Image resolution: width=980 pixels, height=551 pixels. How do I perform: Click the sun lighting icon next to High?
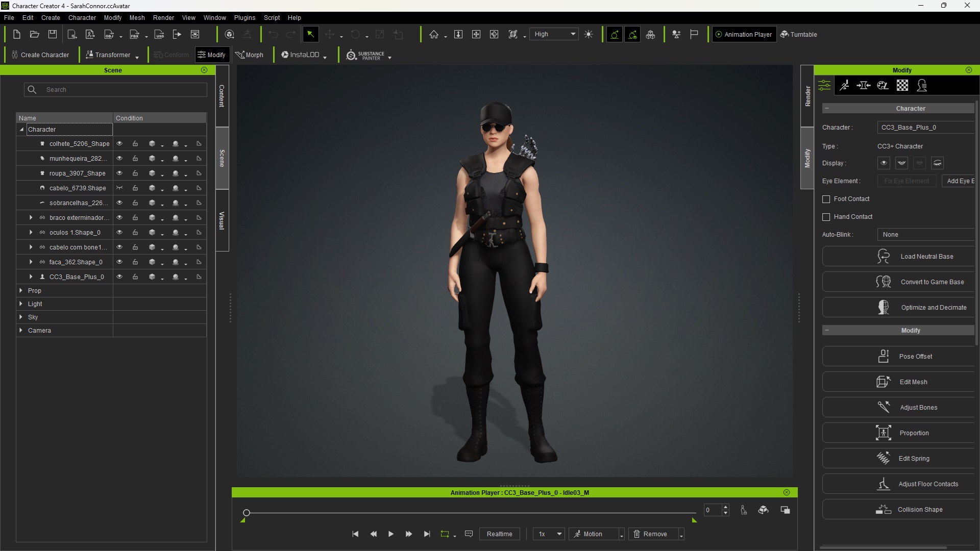[x=589, y=34]
